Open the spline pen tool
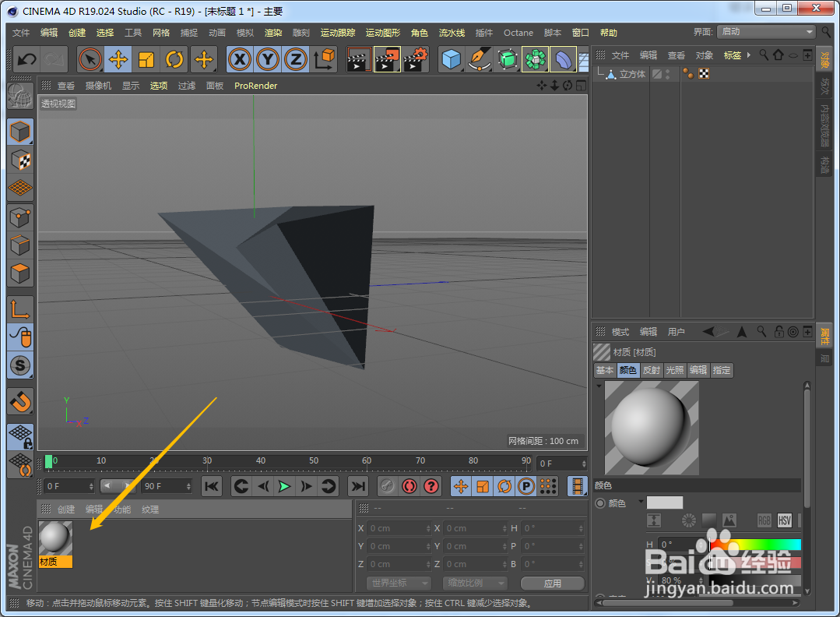 point(480,59)
